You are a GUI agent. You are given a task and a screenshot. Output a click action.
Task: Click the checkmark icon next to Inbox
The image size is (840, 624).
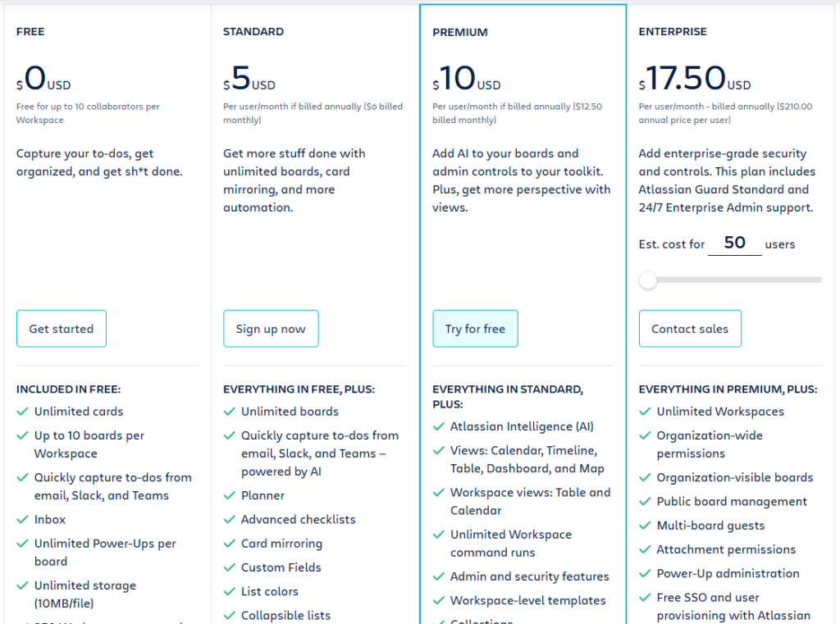(22, 520)
